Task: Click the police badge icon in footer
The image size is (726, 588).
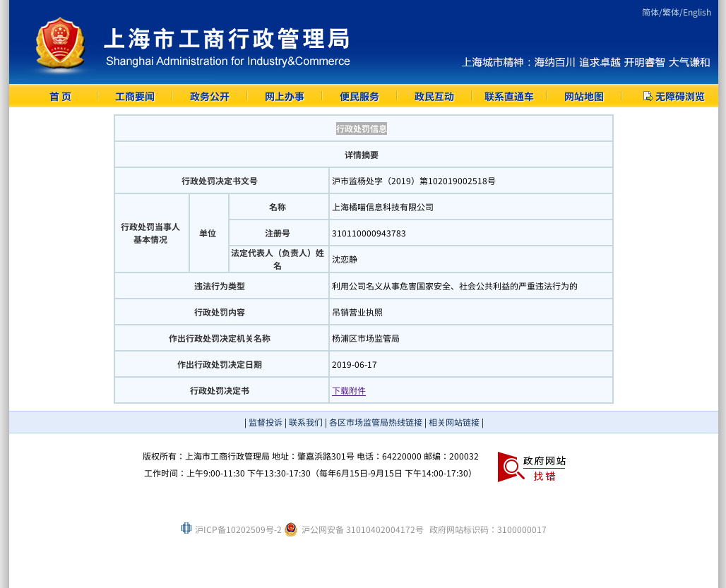Action: coord(291,529)
